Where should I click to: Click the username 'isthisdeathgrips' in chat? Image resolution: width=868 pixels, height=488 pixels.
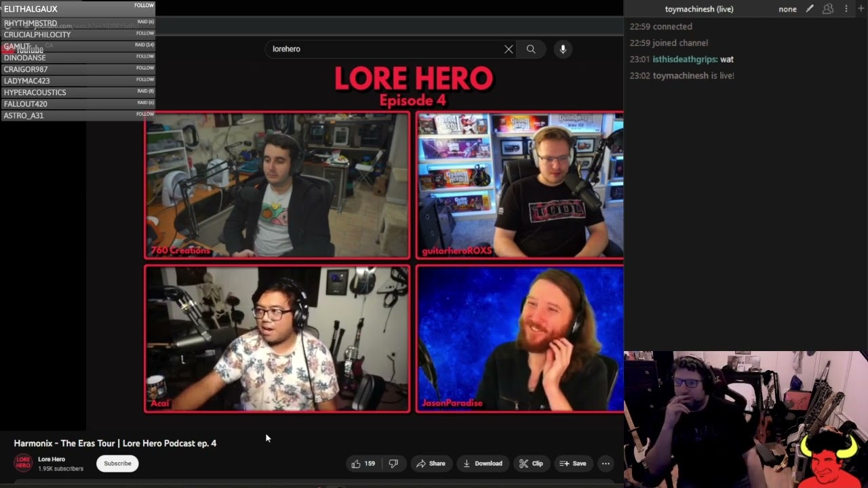(684, 59)
